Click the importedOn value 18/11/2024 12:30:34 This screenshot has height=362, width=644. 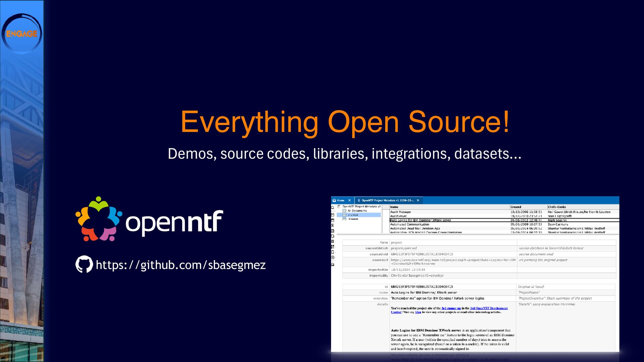[x=408, y=269]
